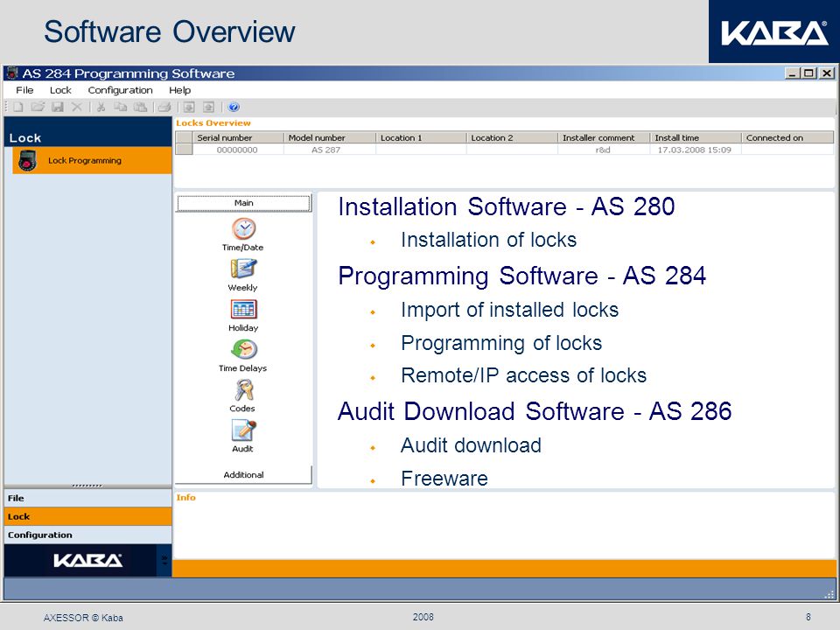
Task: Click the Location 1 column header
Action: coord(421,137)
